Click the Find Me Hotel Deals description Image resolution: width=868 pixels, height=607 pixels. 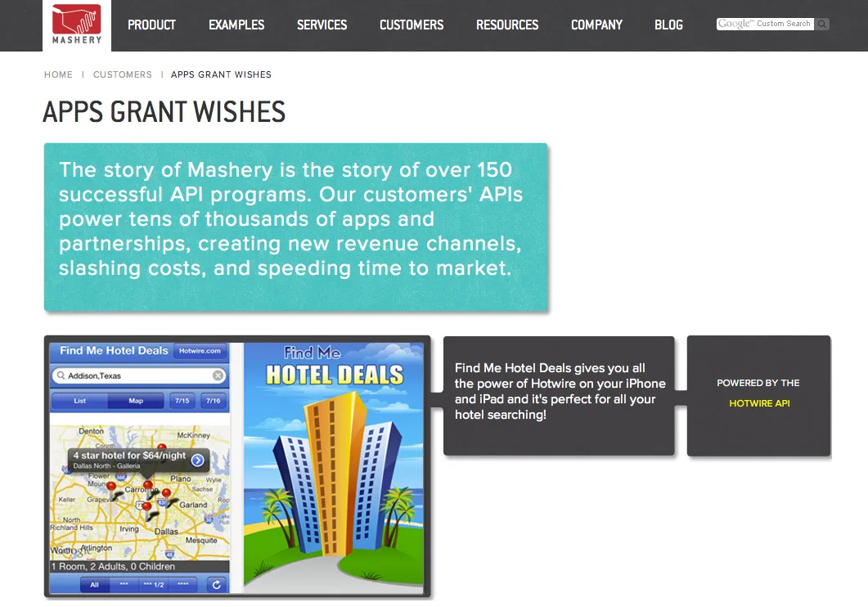(560, 391)
